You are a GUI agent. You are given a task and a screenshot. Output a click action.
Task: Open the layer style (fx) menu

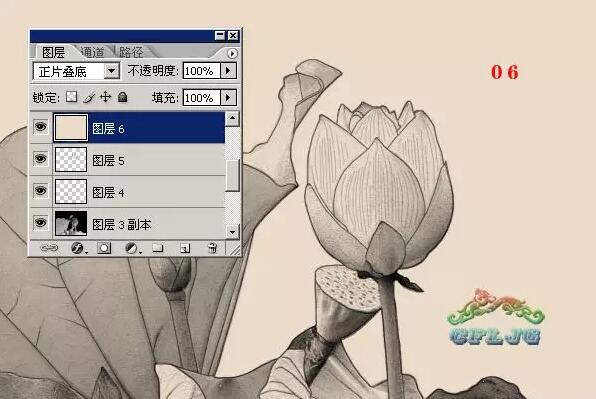(78, 248)
